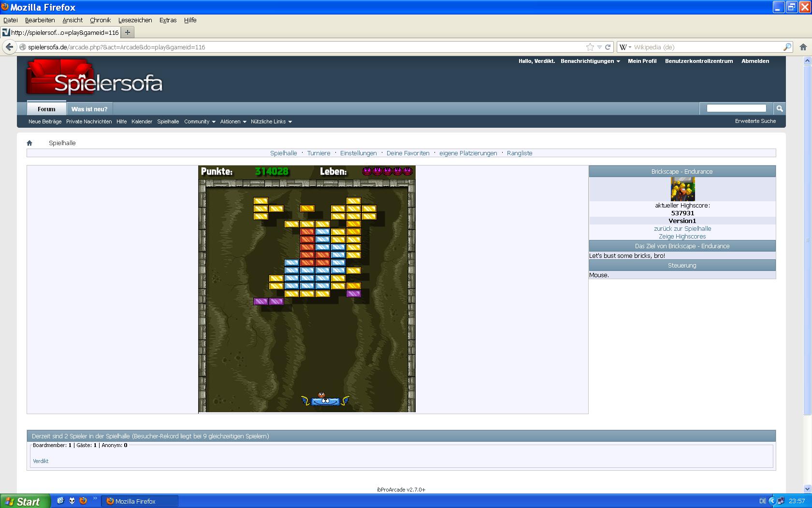The height and width of the screenshot is (508, 812).
Task: Click the Brickscape game thumbnail image
Action: tap(682, 189)
